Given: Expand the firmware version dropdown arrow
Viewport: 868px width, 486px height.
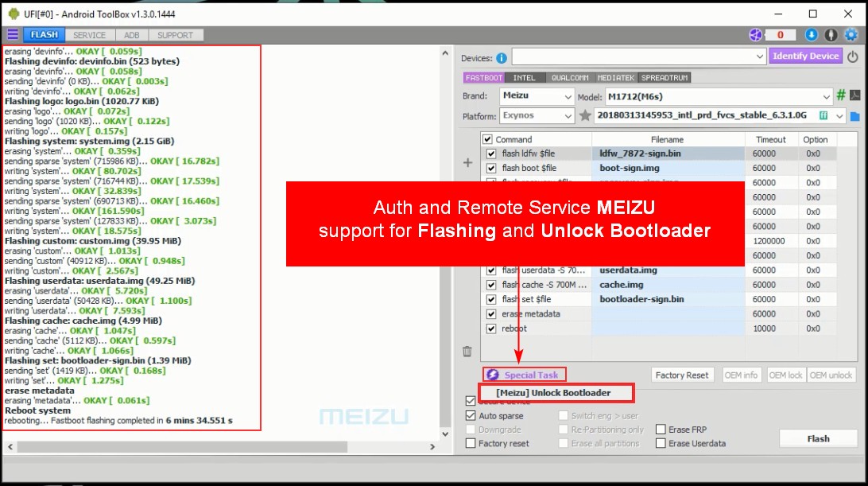Looking at the screenshot, I should point(839,116).
